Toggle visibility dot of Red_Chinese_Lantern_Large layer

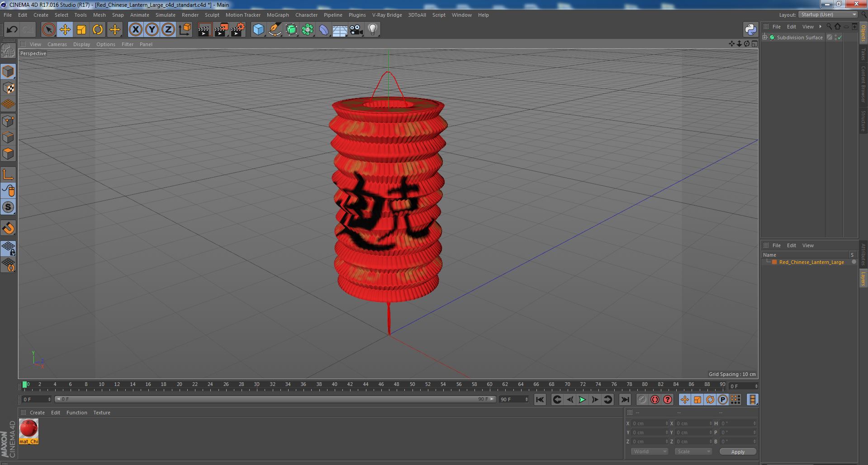click(854, 262)
